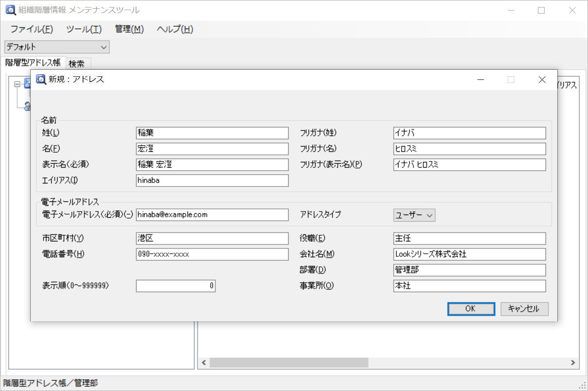Image resolution: width=588 pixels, height=391 pixels.
Task: Confirm the new address with the OK button
Action: click(471, 308)
